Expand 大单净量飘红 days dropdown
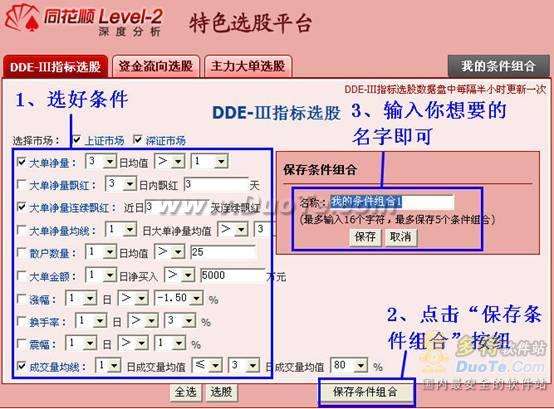This screenshot has width=554, height=409. tap(121, 184)
